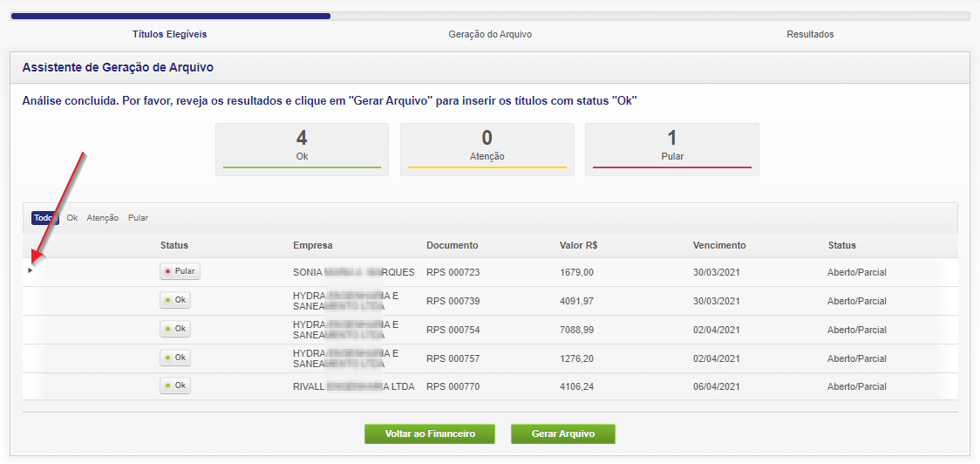This screenshot has width=980, height=464.
Task: Open the Geração do Arquivo step
Action: (490, 34)
